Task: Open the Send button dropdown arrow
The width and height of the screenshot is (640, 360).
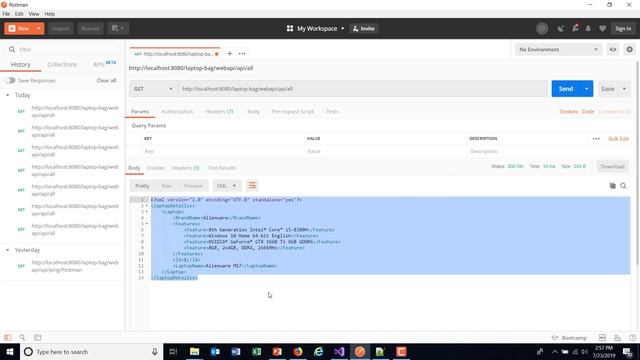Action: (x=587, y=89)
